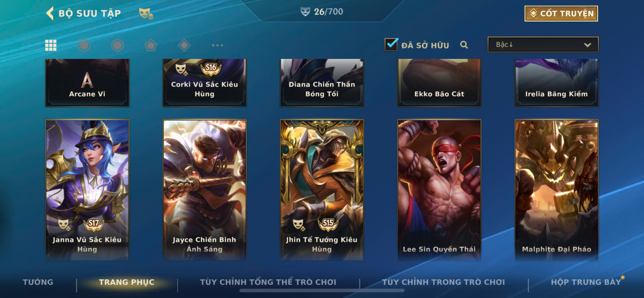Open the gold mask collection icon
Viewport: 644px width, 298px height.
pyautogui.click(x=146, y=13)
